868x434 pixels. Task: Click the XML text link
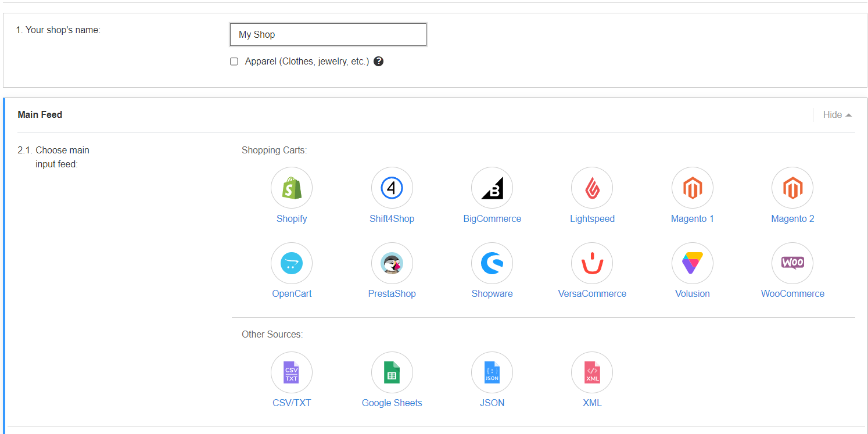point(592,403)
